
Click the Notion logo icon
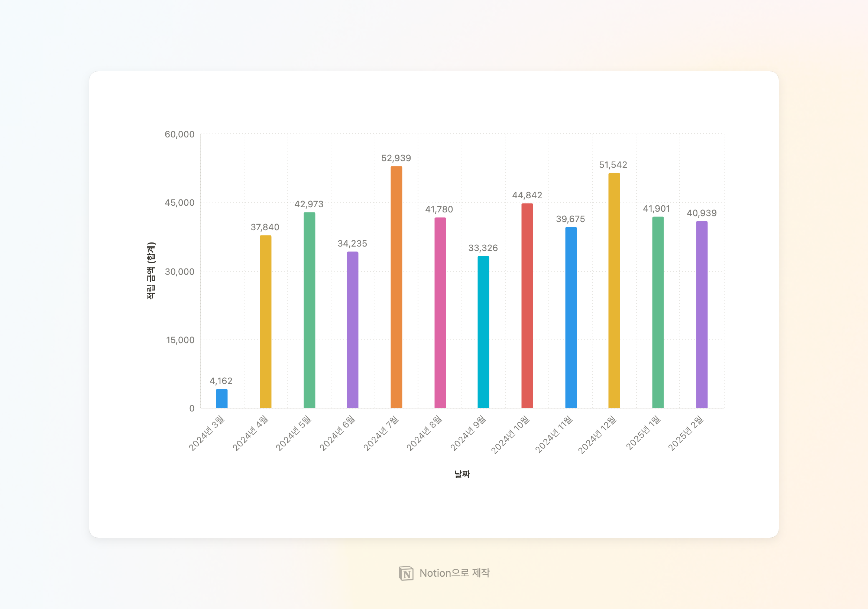(x=406, y=573)
